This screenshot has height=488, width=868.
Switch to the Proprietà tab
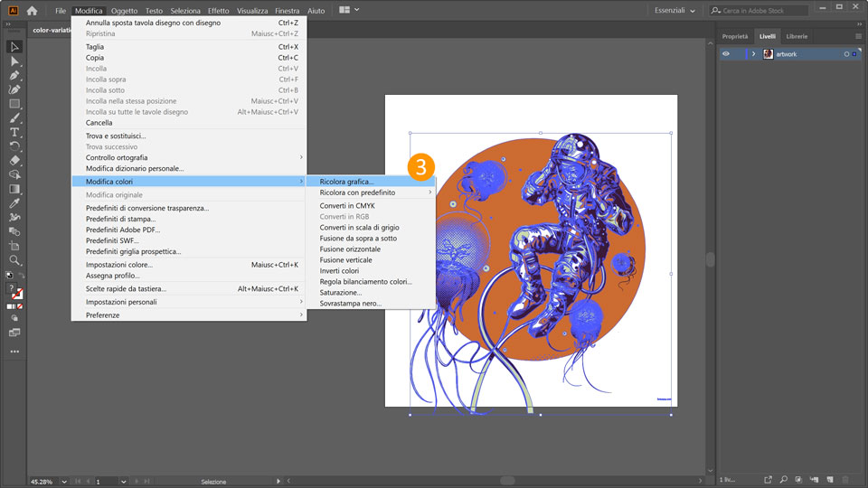coord(734,36)
